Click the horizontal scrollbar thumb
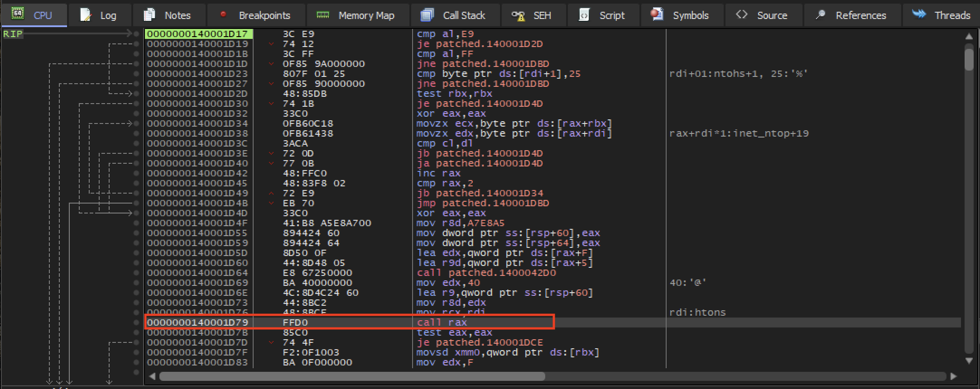Image resolution: width=980 pixels, height=389 pixels. click(x=352, y=376)
